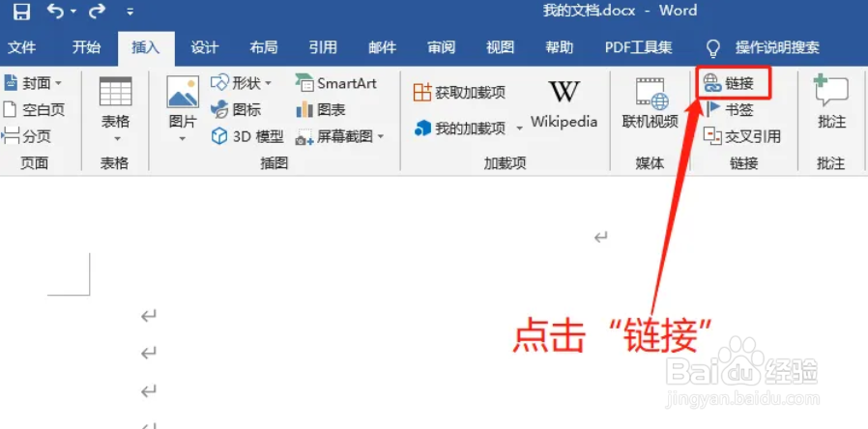Expand the 表格 dropdown arrow

click(x=117, y=138)
